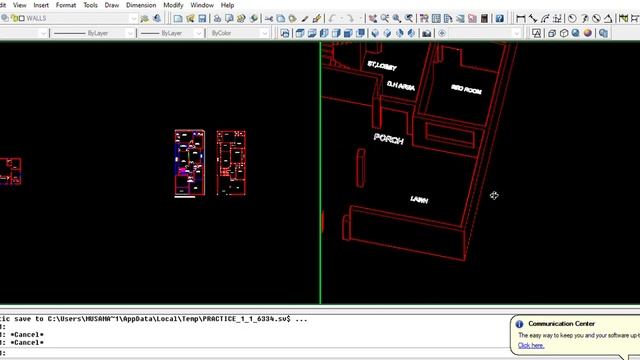Viewport: 640px width, 360px height.
Task: Set 3D Hidden visual style
Action: pos(564,33)
